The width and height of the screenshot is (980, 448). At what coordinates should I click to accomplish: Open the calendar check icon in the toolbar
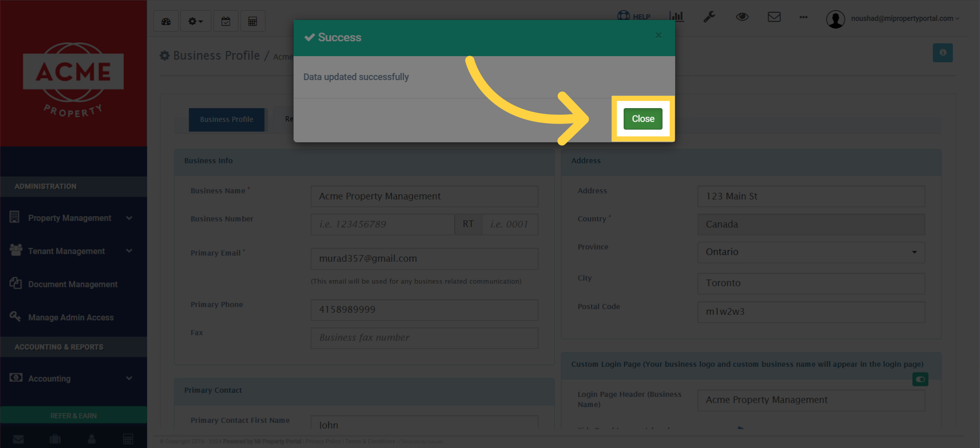226,21
